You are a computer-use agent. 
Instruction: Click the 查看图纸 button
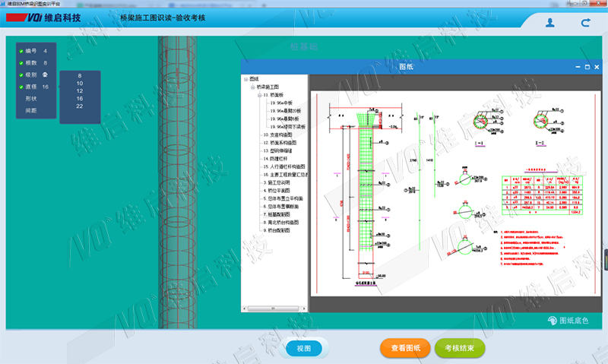(406, 348)
